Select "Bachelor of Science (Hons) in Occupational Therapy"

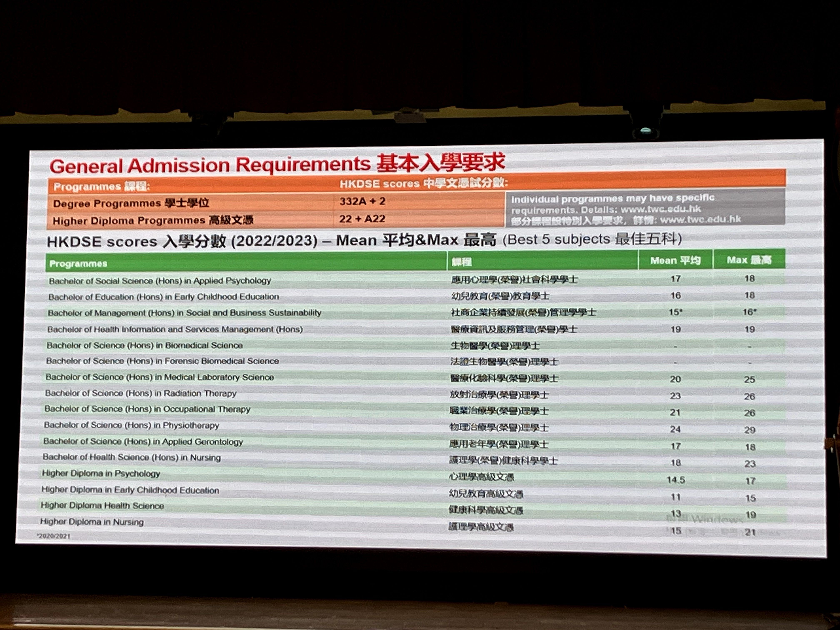[147, 409]
